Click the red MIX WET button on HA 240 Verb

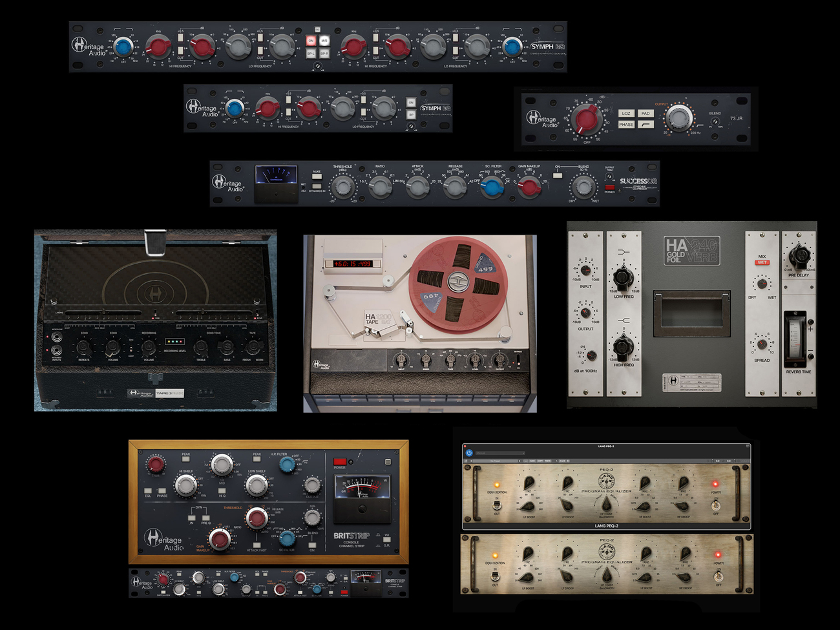click(x=762, y=262)
